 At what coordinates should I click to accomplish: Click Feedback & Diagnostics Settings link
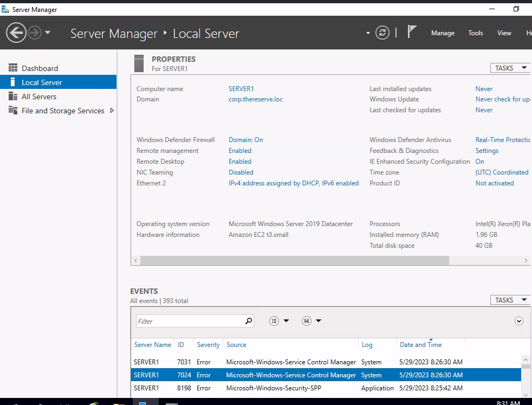[487, 151]
